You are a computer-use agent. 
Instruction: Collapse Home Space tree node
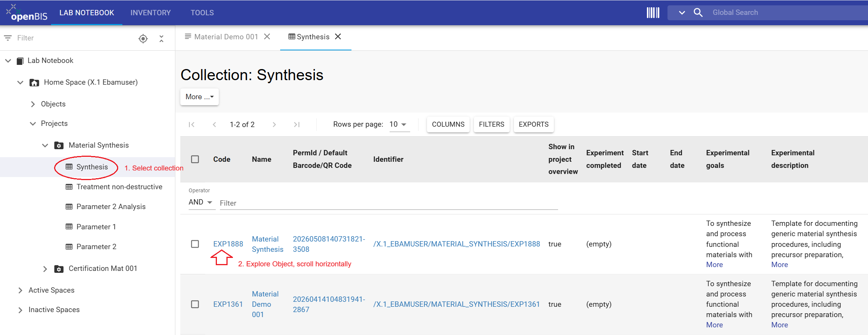[x=20, y=82]
